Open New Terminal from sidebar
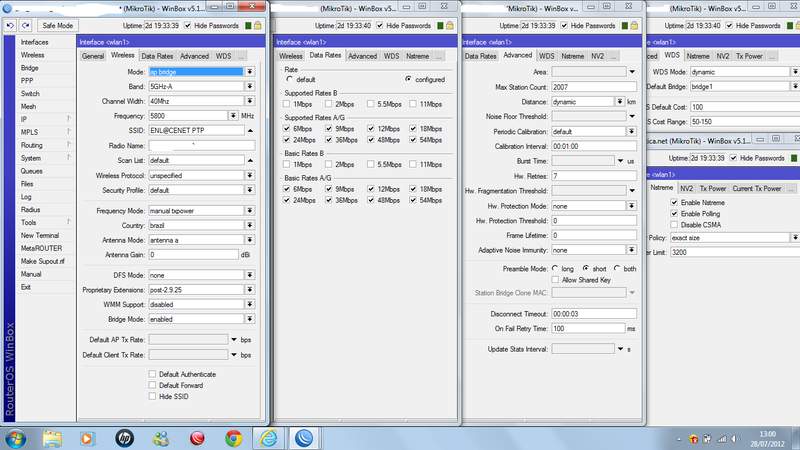Image resolution: width=800 pixels, height=450 pixels. 40,235
